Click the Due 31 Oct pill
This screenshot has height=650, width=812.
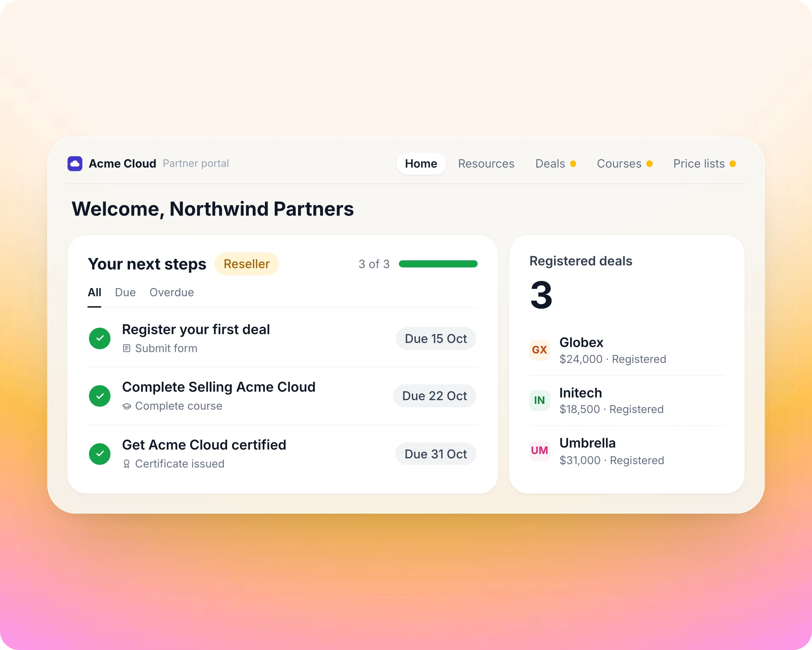tap(435, 454)
